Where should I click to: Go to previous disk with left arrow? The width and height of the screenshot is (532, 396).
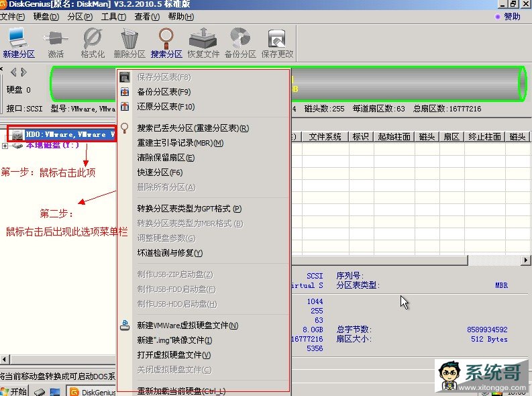(x=13, y=72)
